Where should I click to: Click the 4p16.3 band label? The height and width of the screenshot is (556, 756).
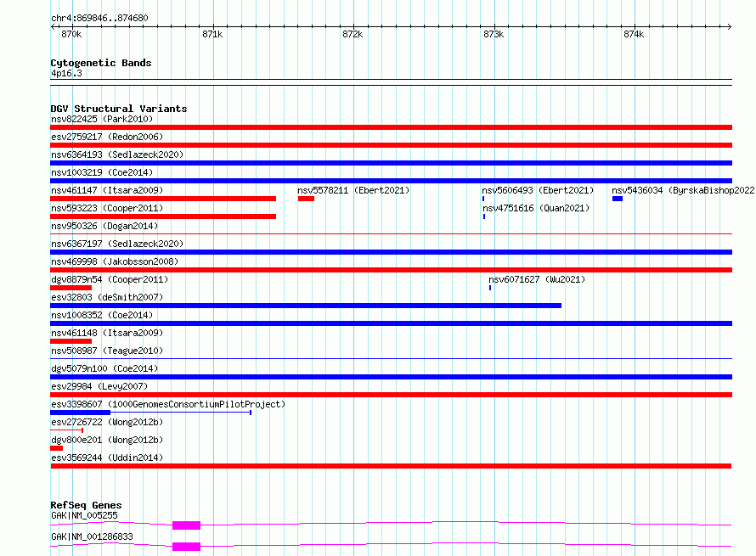tap(66, 73)
